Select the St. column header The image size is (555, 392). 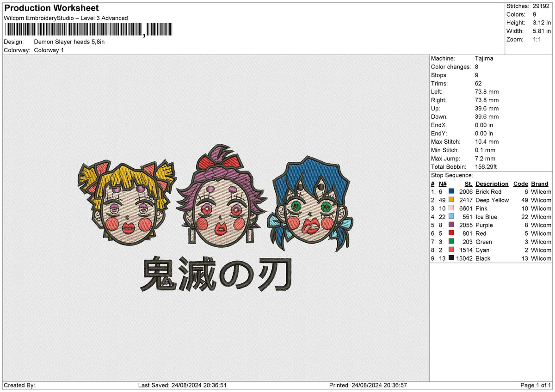click(x=469, y=184)
